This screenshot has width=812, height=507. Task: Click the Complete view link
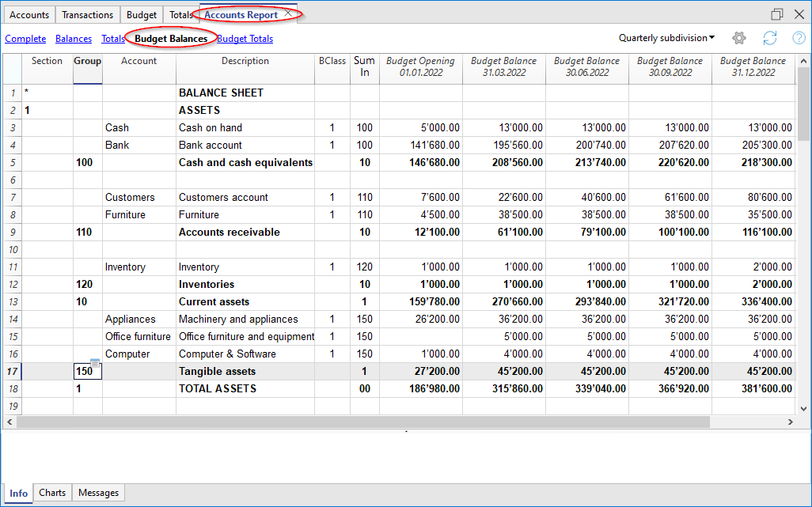(25, 39)
